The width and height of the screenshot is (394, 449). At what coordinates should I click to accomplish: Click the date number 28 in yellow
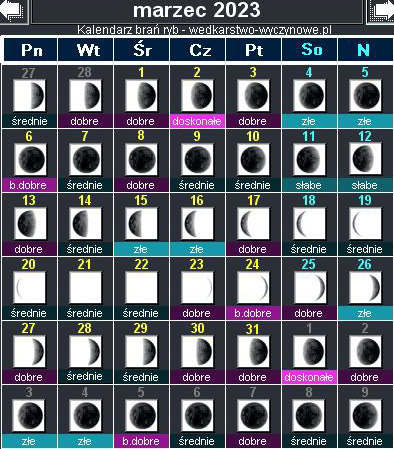coord(85,328)
